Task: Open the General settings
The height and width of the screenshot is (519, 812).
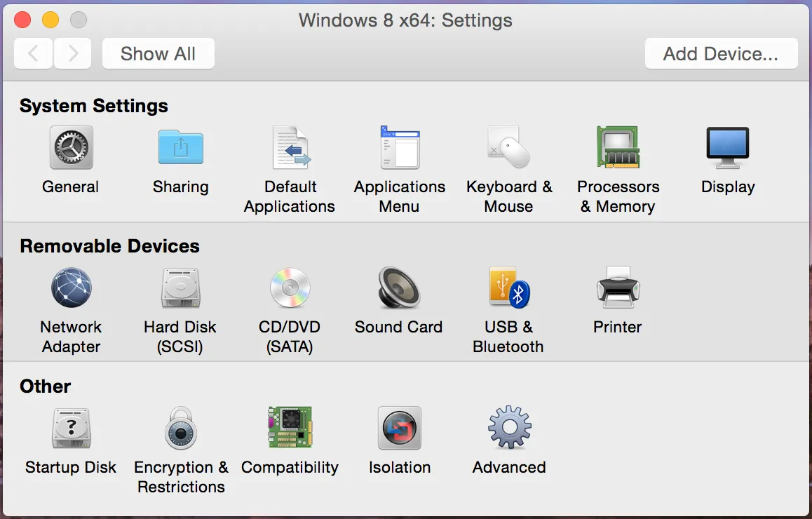Action: click(70, 147)
